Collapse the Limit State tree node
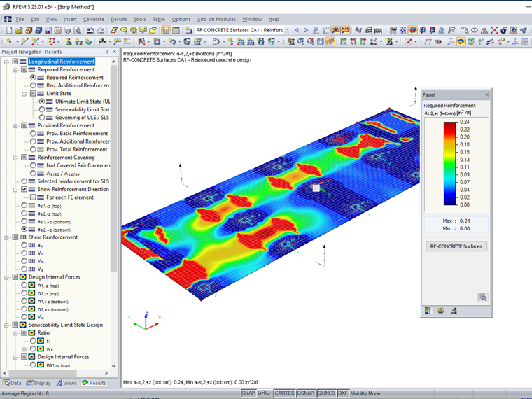This screenshot has width=532, height=399. tap(24, 94)
